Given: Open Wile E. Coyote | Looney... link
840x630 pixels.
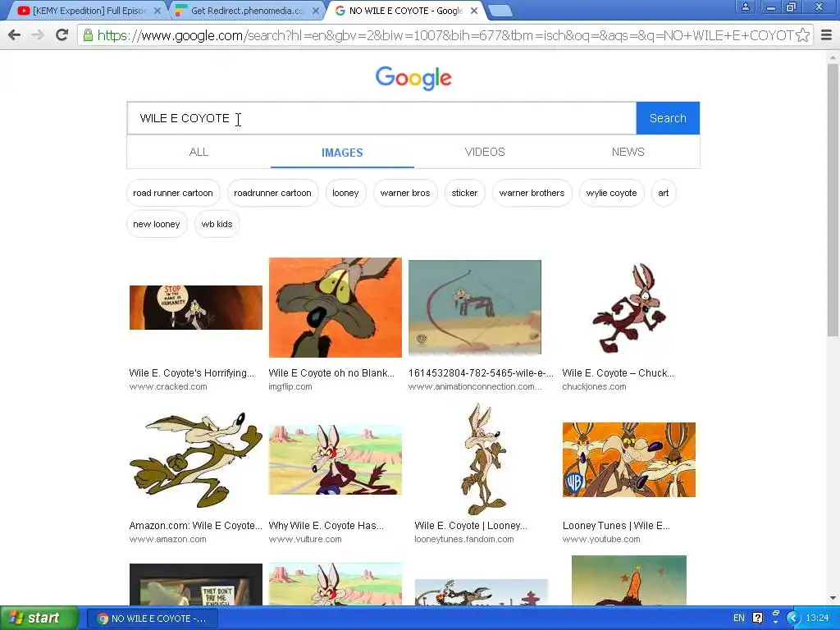Looking at the screenshot, I should click(x=471, y=526).
